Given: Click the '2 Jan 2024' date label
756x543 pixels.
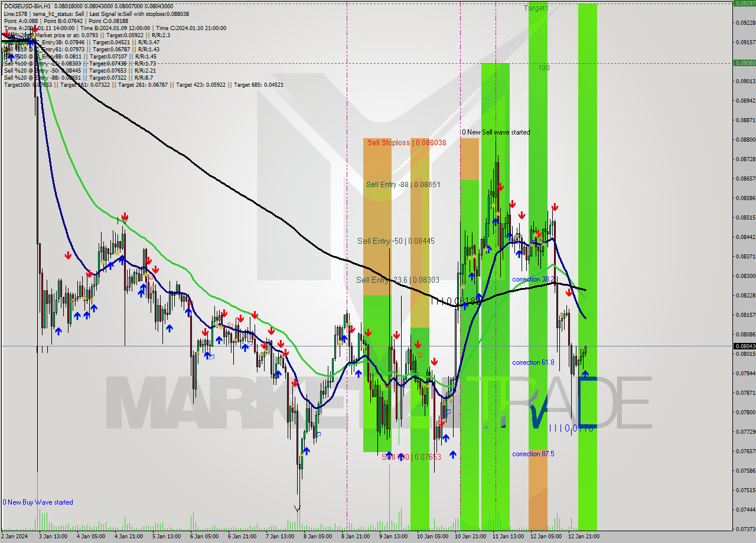Looking at the screenshot, I should [x=15, y=537].
